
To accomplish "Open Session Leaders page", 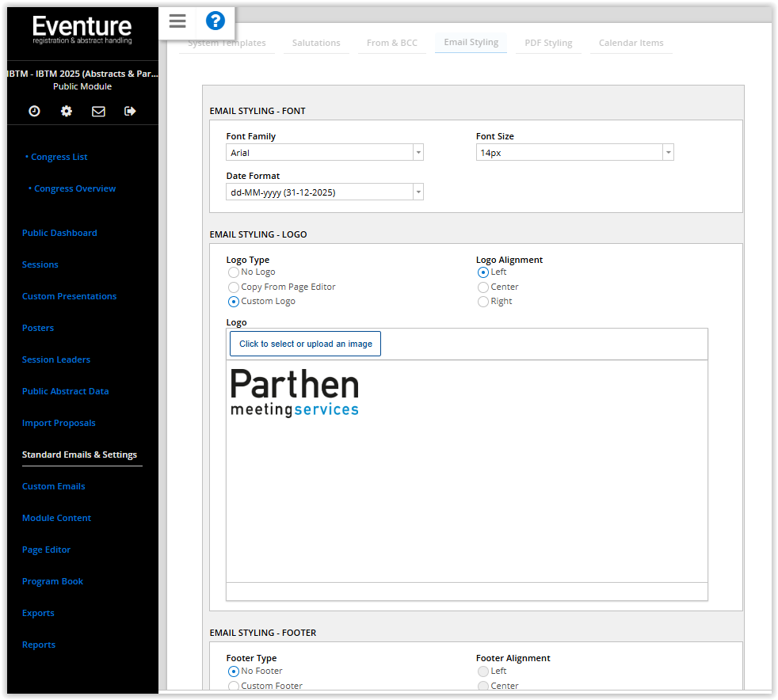I will [x=56, y=360].
